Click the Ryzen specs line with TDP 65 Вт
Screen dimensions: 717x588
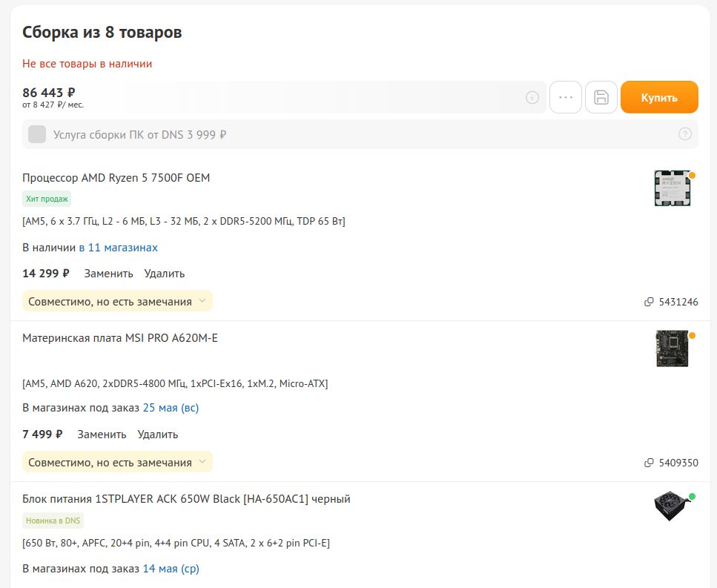point(184,221)
